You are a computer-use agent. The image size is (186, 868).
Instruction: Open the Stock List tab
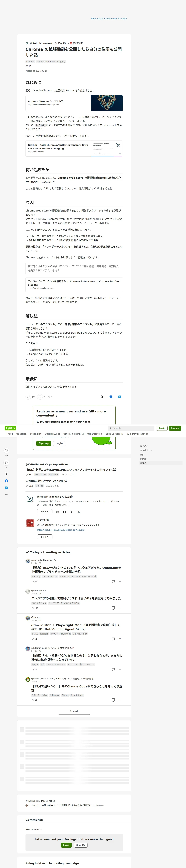35,434
